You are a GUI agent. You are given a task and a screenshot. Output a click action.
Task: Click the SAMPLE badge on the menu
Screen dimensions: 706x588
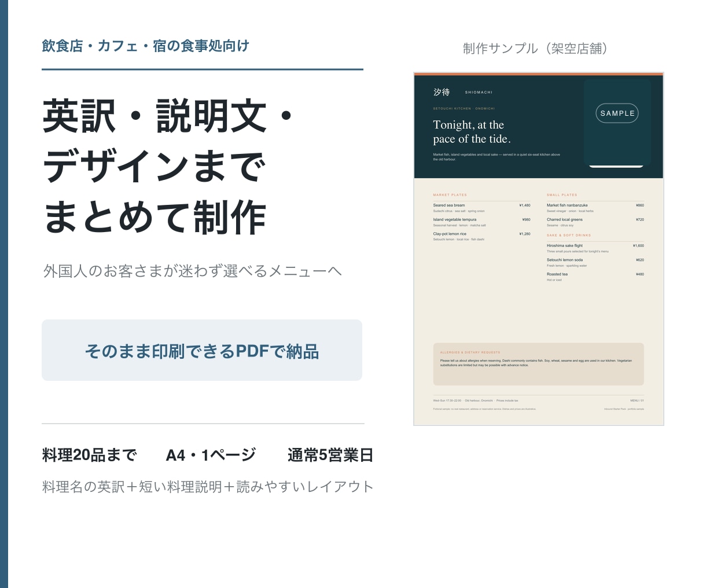click(x=617, y=113)
